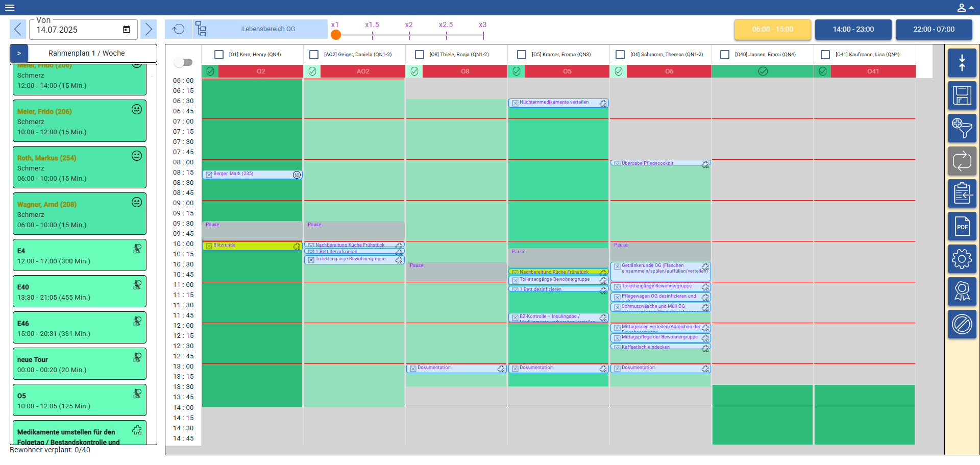Open the hamburger menu

click(x=10, y=8)
